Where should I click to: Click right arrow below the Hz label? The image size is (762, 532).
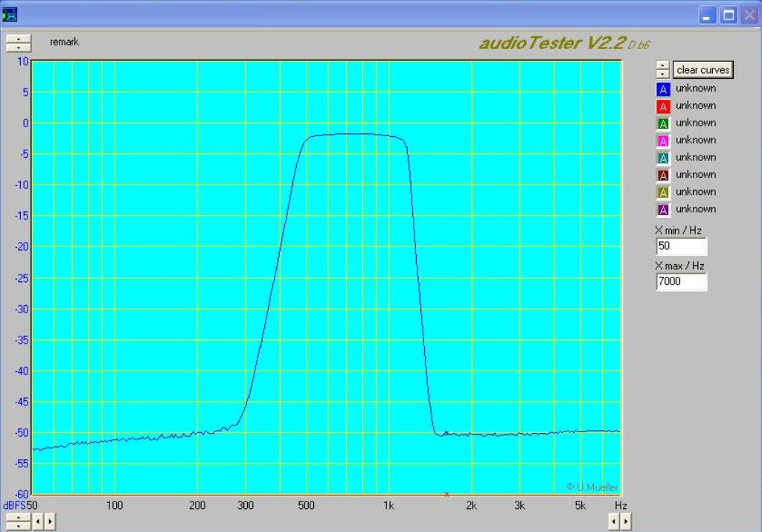pos(625,522)
